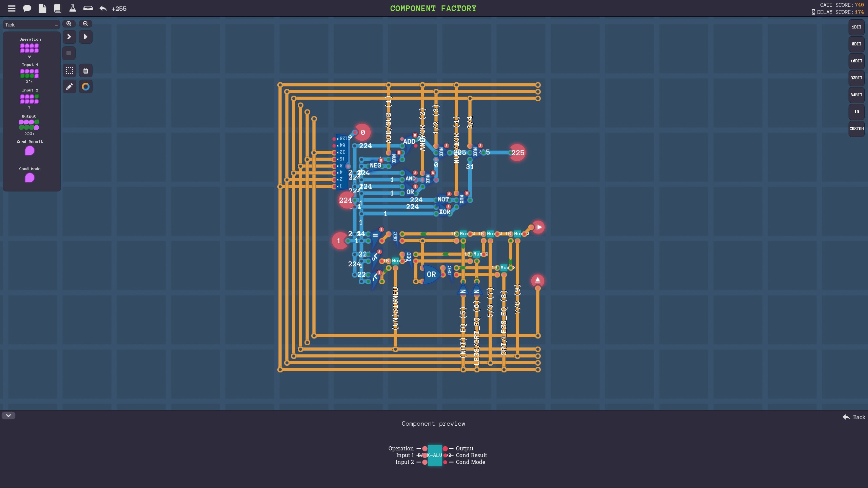Zoom out with the magnifier minus icon
The image size is (868, 488).
(85, 24)
